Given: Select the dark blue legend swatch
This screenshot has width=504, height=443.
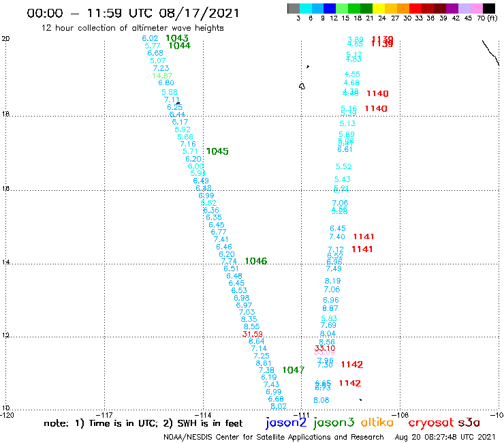Looking at the screenshot, I should [x=330, y=8].
